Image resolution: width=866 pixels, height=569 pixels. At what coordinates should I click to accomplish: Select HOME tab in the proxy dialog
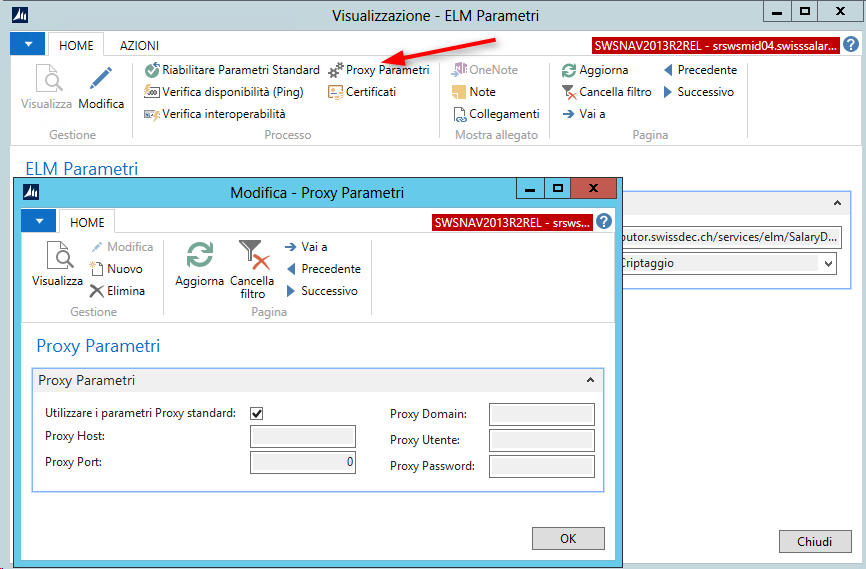click(87, 222)
